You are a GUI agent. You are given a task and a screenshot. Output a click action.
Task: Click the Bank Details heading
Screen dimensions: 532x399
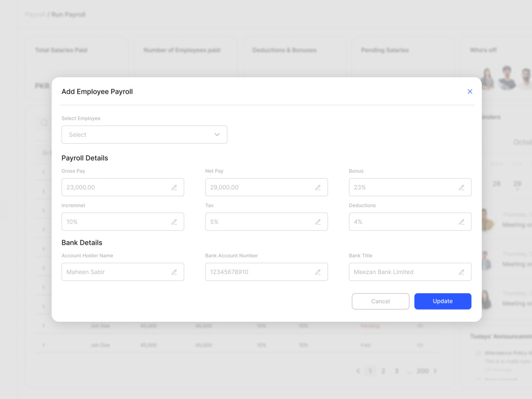[x=82, y=243]
